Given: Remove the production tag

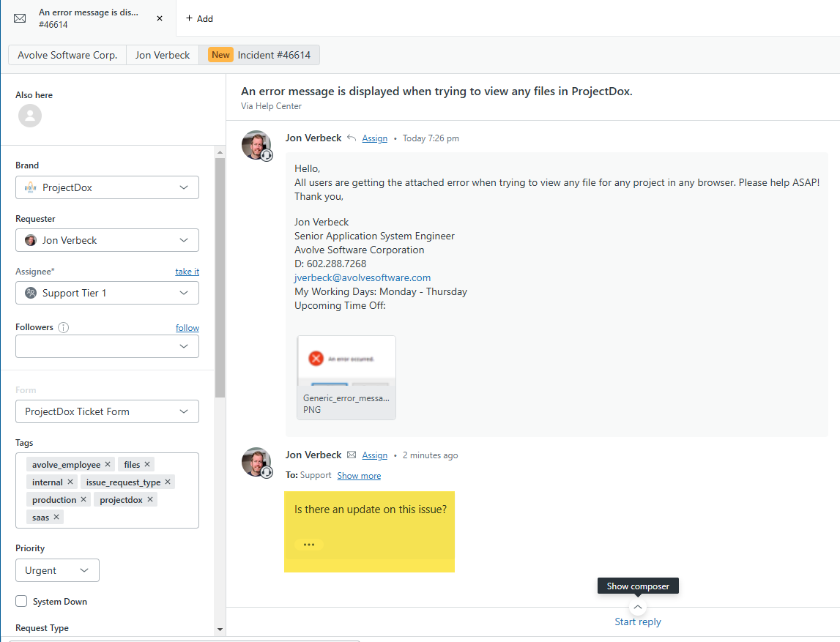Looking at the screenshot, I should click(83, 499).
